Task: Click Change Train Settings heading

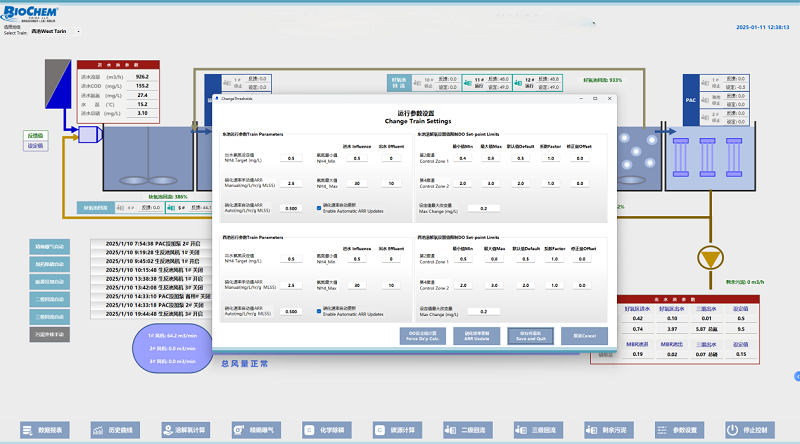Action: (418, 121)
